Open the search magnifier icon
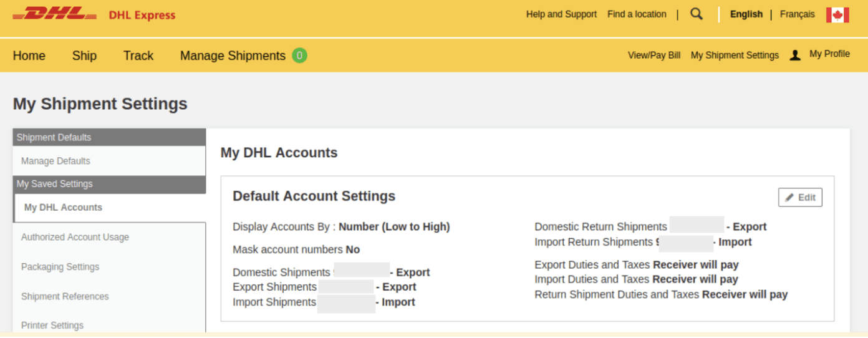 pos(697,14)
